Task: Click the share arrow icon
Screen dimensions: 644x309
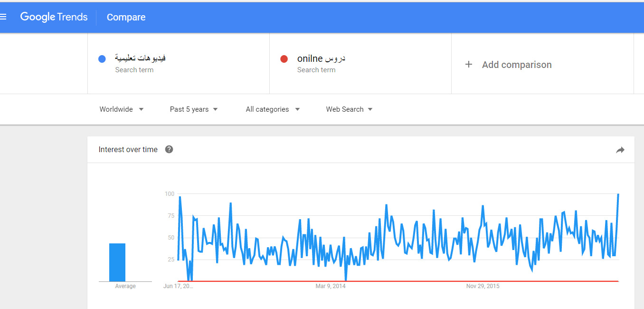Action: click(620, 150)
